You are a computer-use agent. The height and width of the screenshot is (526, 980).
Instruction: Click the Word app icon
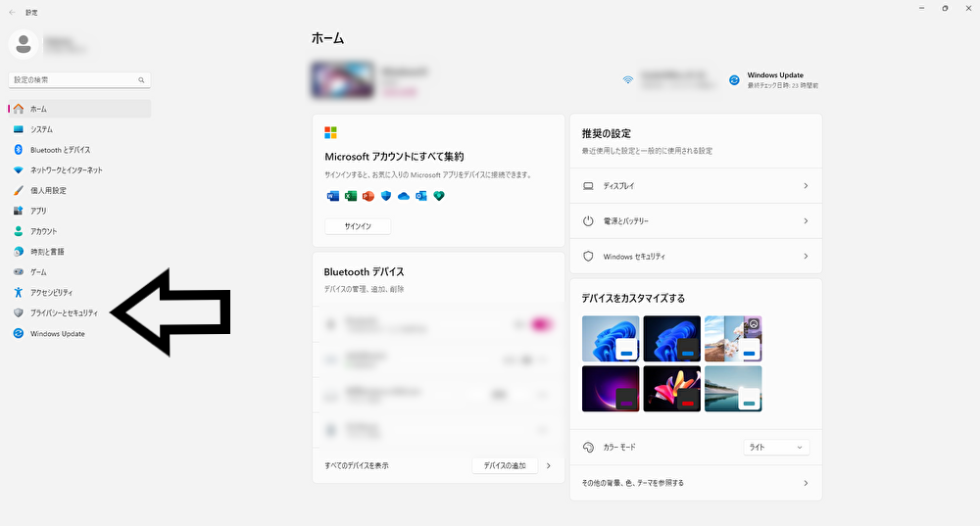[333, 196]
